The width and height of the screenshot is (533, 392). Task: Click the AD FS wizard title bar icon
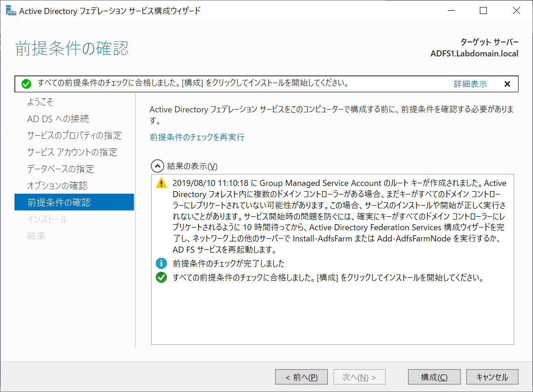tap(11, 11)
